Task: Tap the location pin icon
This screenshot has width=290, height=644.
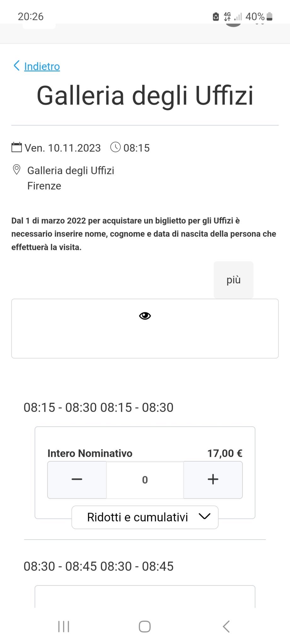Action: click(16, 170)
